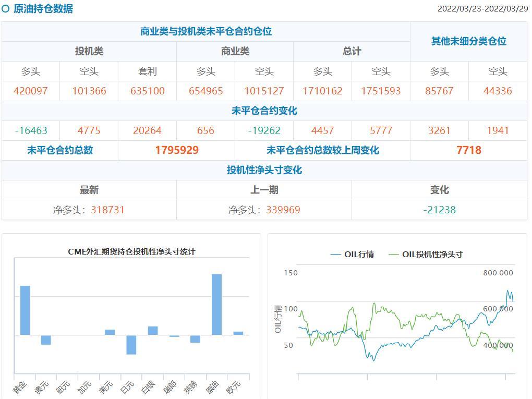
Task: Click the open interest total value 1795929
Action: (177, 150)
